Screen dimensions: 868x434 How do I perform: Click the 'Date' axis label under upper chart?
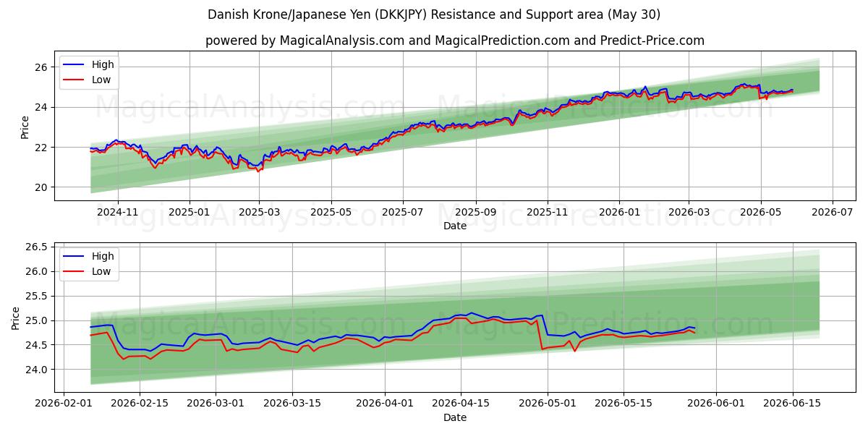pos(455,226)
